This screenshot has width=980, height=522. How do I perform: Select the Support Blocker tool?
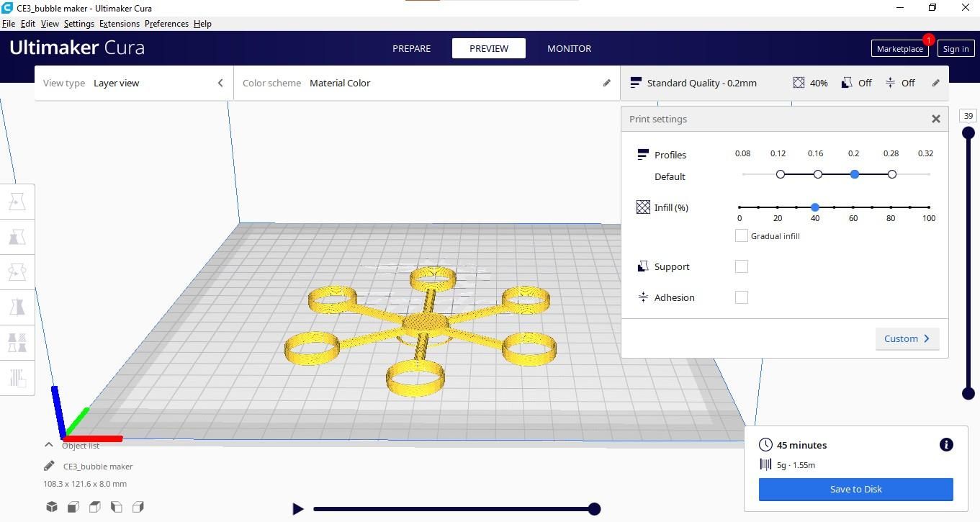pyautogui.click(x=17, y=377)
